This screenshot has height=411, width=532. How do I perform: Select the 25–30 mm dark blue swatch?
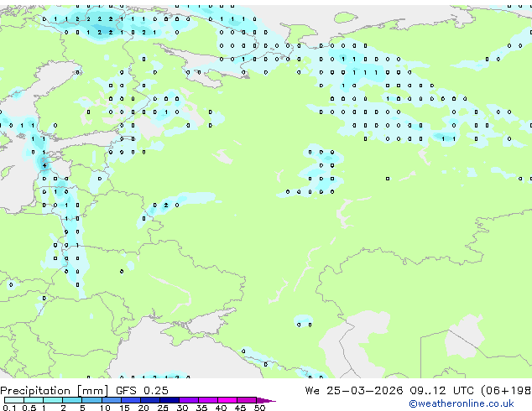tap(170, 400)
